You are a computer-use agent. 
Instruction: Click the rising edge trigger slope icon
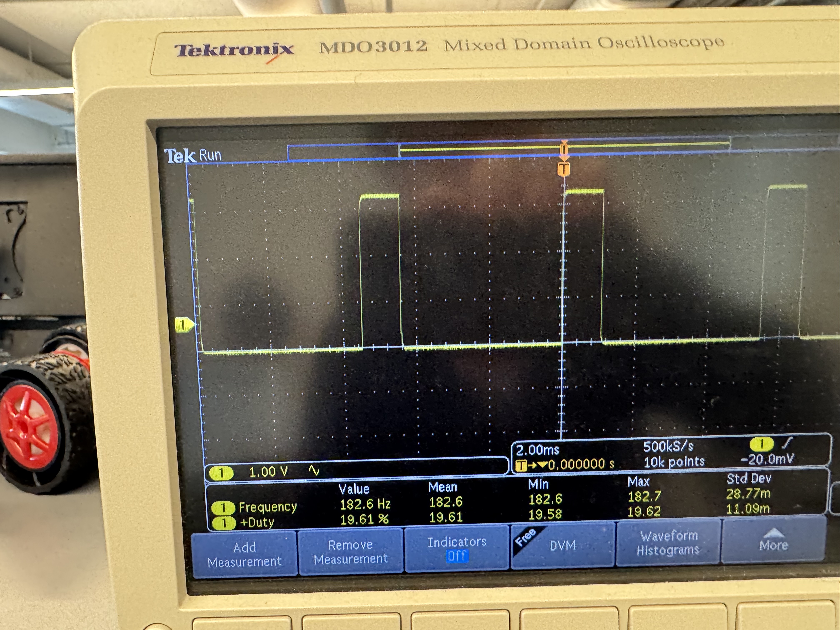pos(787,443)
